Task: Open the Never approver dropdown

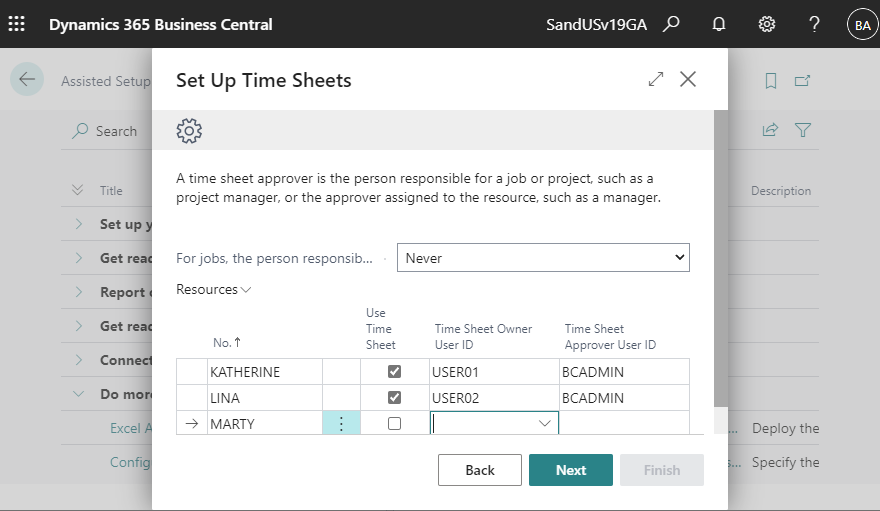Action: click(543, 257)
